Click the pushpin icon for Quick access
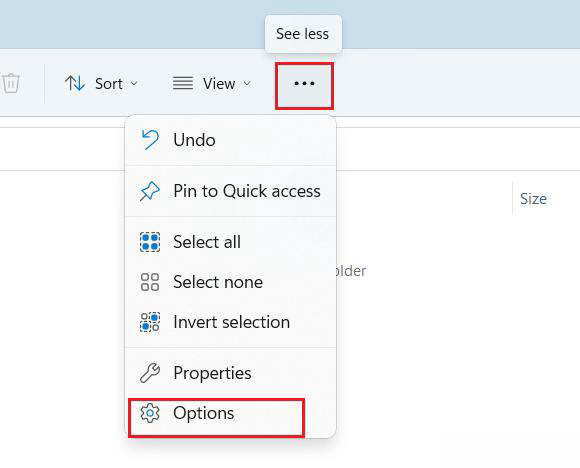 tap(150, 191)
